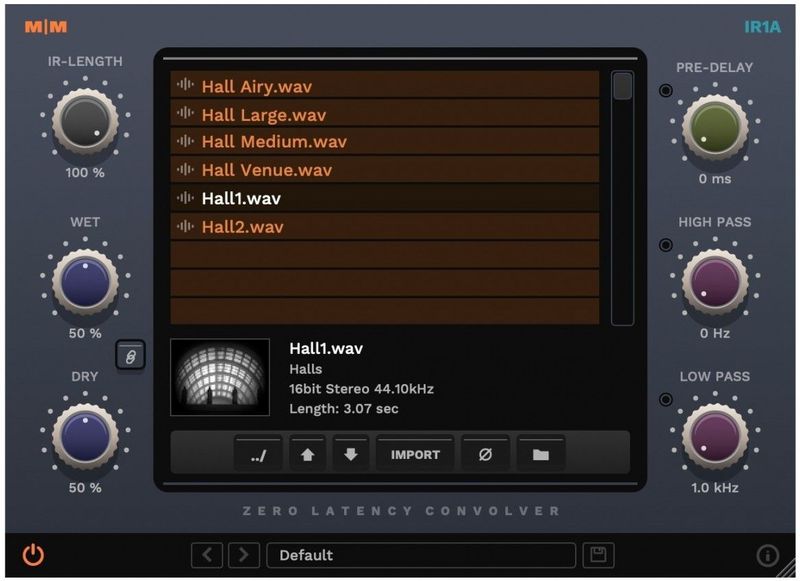Select Hall Venue.wav in the list
Image resolution: width=800 pixels, height=581 pixels.
[385, 170]
